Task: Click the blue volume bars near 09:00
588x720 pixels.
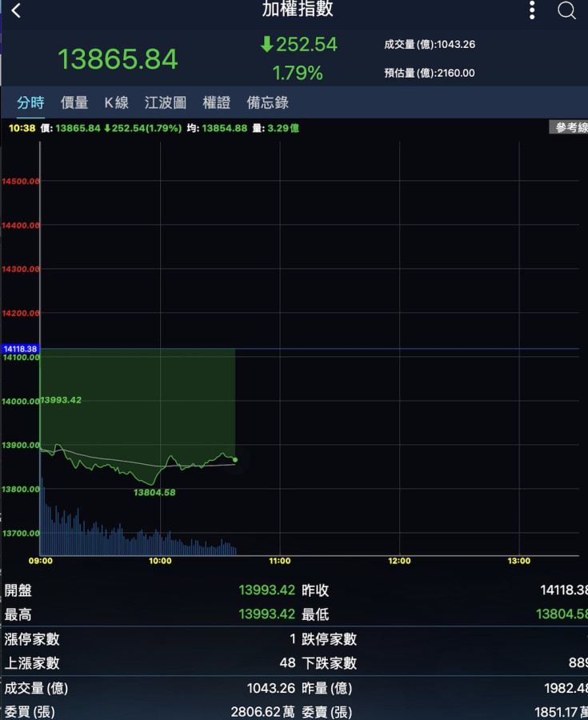Action: pyautogui.click(x=48, y=528)
